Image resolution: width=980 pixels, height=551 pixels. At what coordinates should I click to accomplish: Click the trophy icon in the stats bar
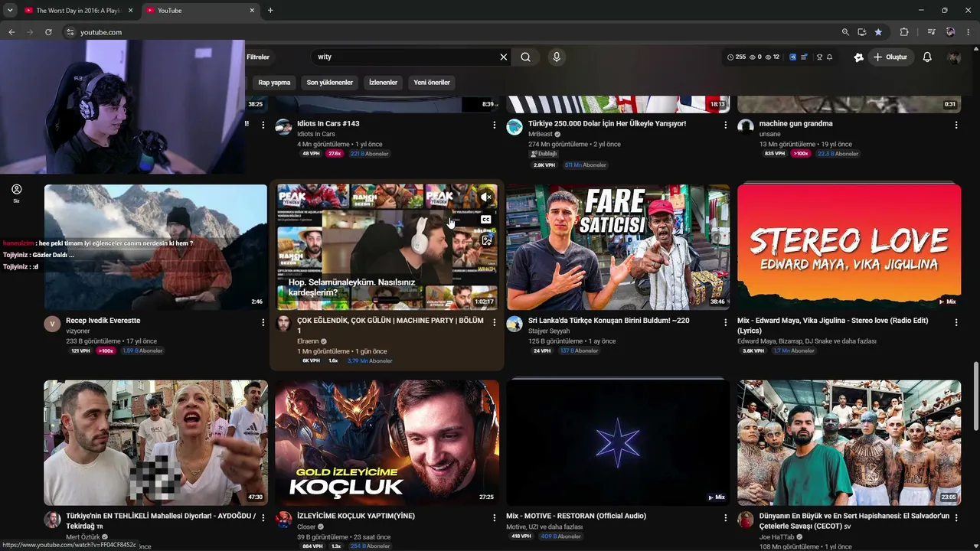tap(819, 57)
